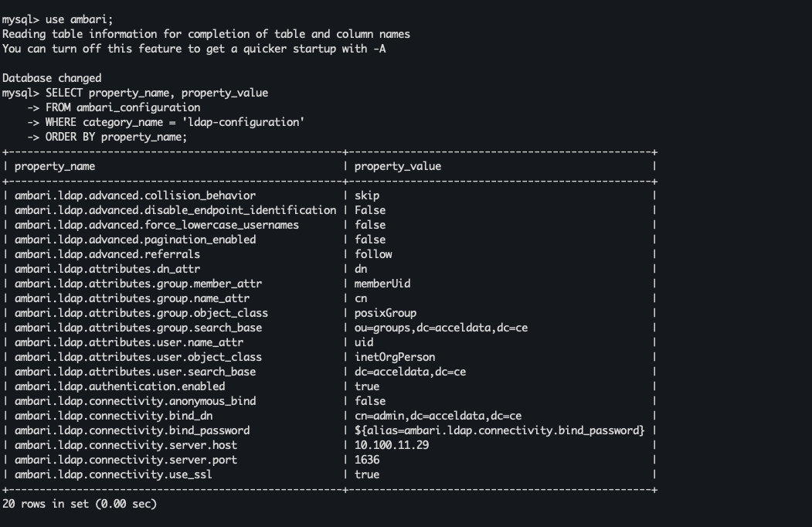
Task: Click the ambari.ldap.connectivity.use_ssl property name
Action: pos(114,474)
